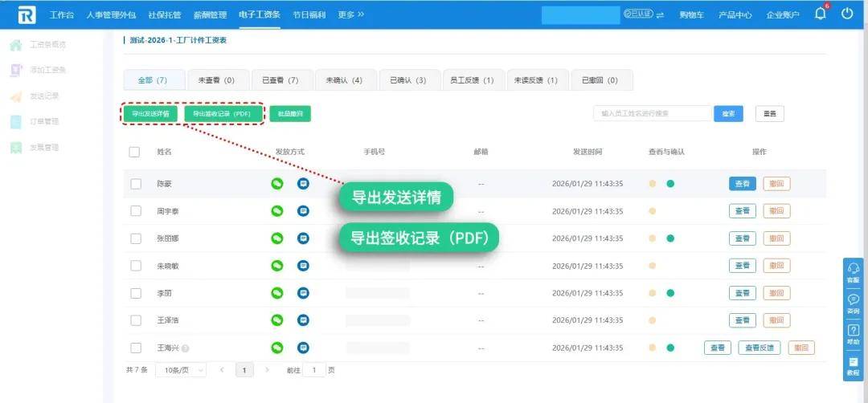The image size is (868, 403).
Task: Switch to the 已确认 (3) tab
Action: [x=408, y=80]
